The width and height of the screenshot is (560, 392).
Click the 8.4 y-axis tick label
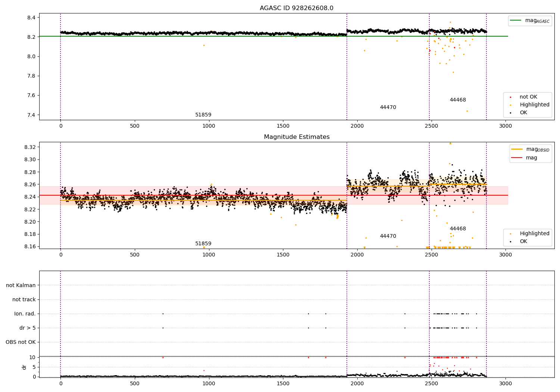pyautogui.click(x=31, y=18)
